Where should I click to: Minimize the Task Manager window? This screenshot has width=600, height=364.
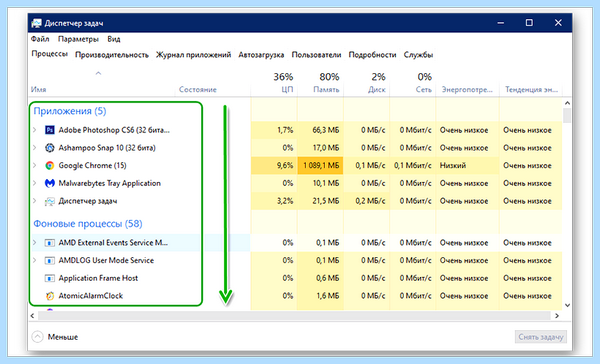pyautogui.click(x=501, y=23)
